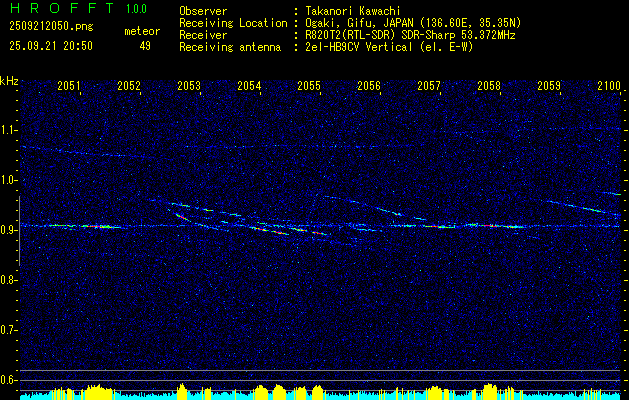Click the 2051 time axis marker
Screen dimensions: 629x400
[69, 85]
